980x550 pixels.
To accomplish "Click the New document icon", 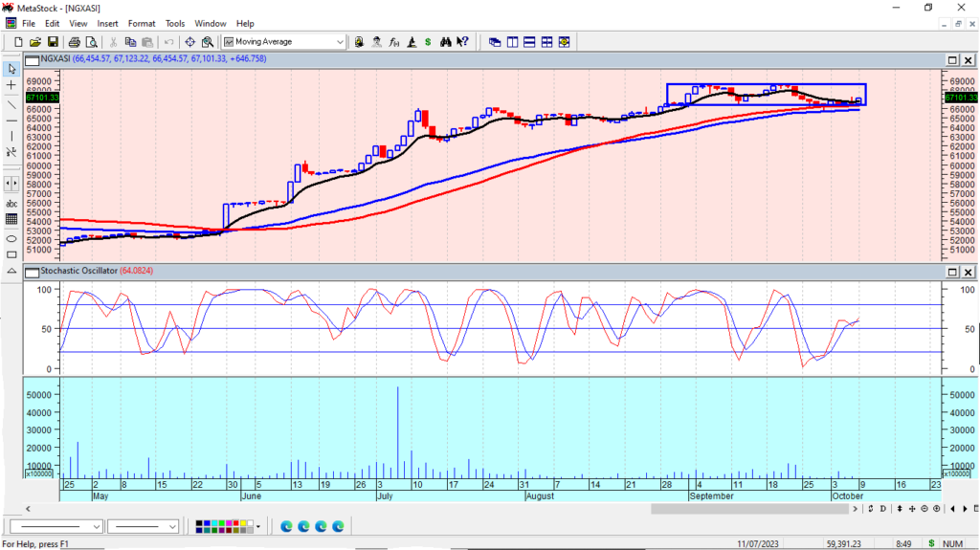I will click(17, 42).
